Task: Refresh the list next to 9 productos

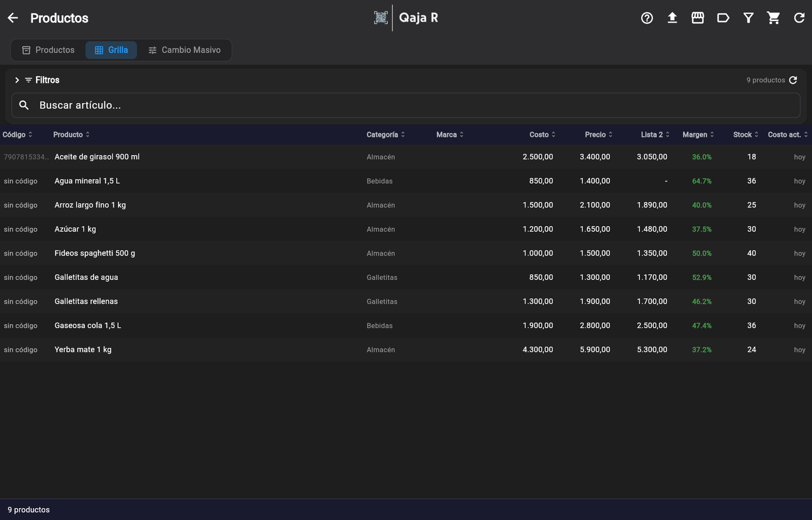Action: 793,80
